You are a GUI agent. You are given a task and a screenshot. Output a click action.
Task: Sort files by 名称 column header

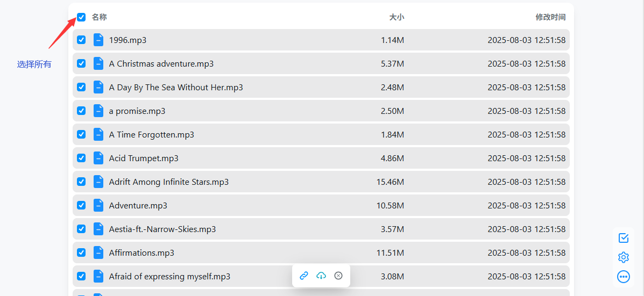(100, 17)
